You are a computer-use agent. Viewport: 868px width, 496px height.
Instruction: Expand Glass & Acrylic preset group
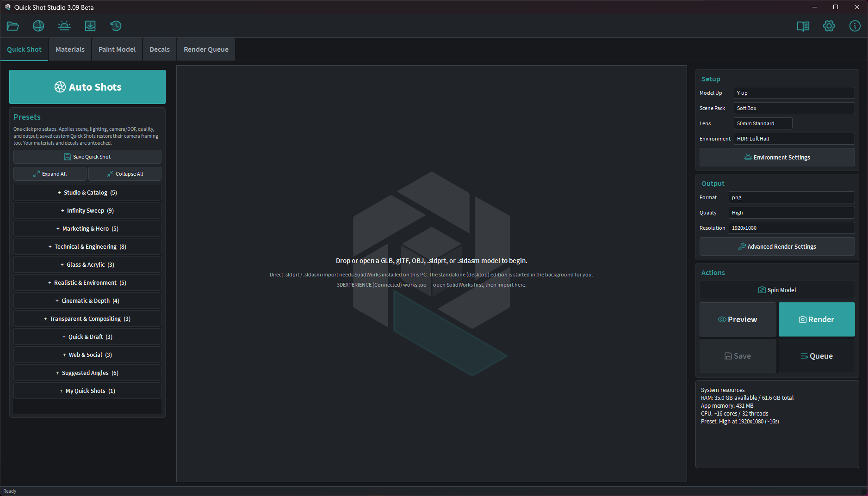click(x=87, y=264)
